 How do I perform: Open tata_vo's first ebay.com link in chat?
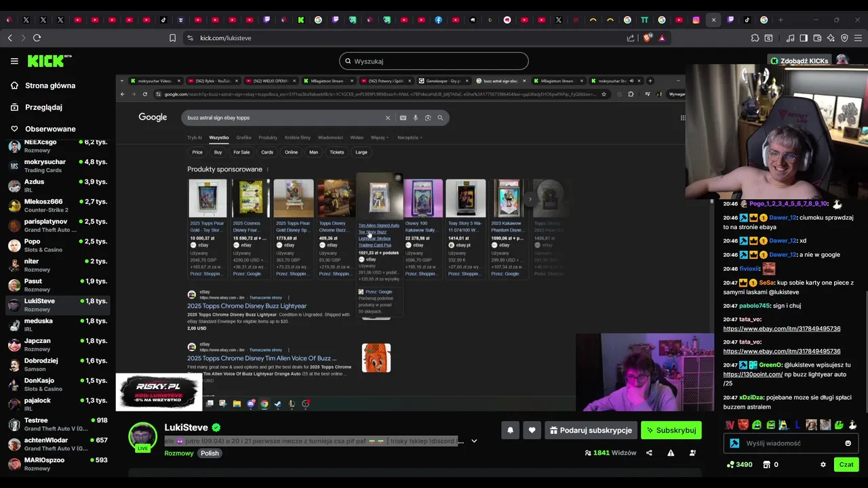(781, 329)
